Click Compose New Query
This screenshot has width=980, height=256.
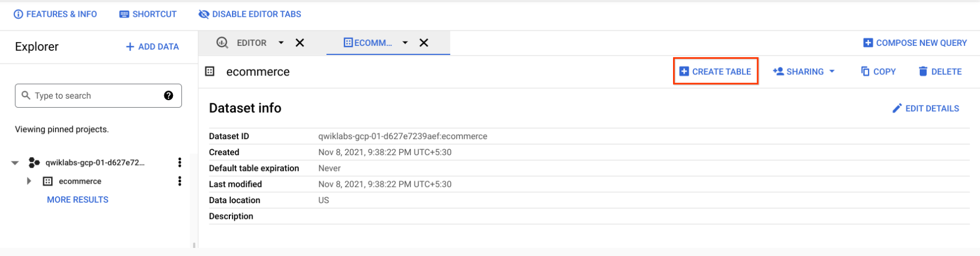915,43
